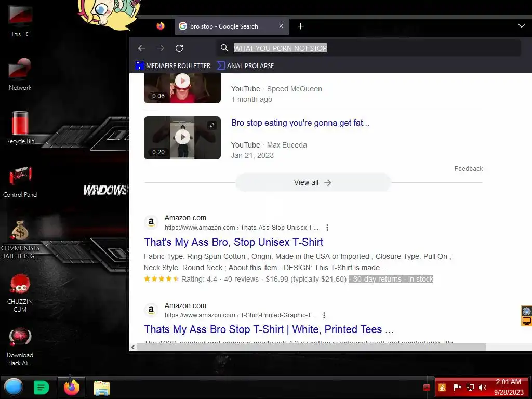Click the first result's amazon.com URL text
This screenshot has width=532, height=399.
tap(241, 228)
